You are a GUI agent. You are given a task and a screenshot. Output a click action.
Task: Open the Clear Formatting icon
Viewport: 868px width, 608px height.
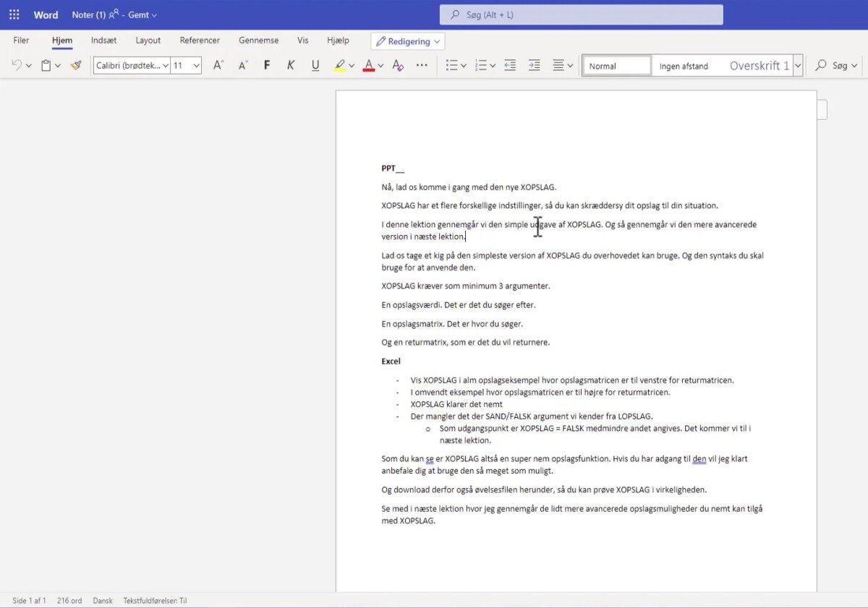click(397, 65)
